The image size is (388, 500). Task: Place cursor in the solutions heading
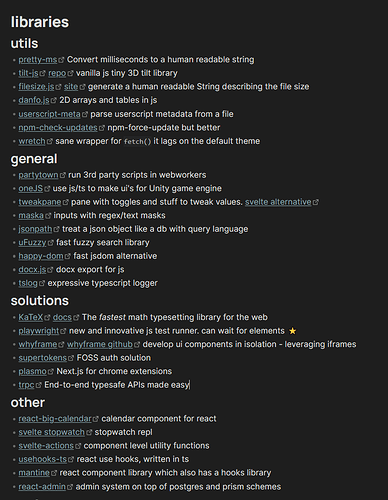pos(40,301)
